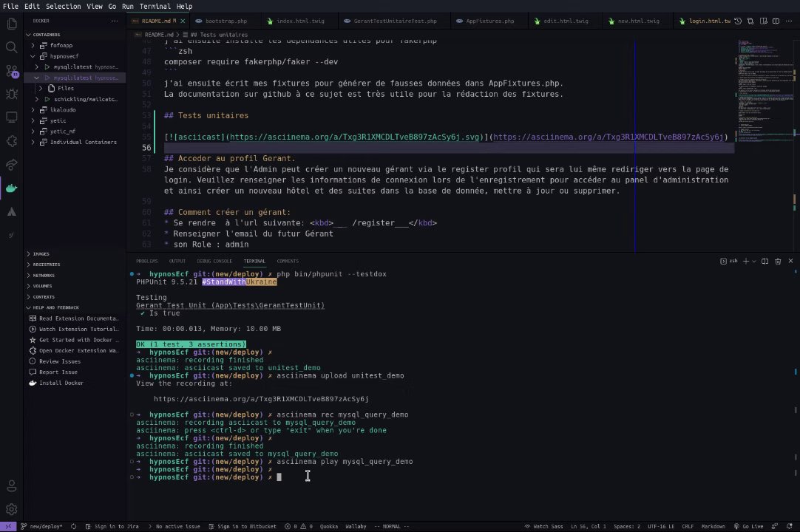Open the Selection menu
800x532 pixels.
(x=64, y=6)
